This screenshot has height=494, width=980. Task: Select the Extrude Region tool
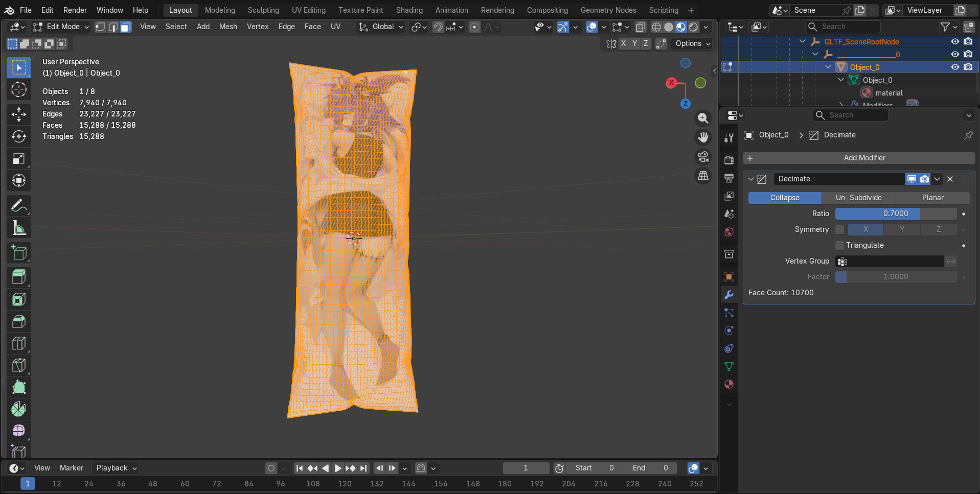point(19,277)
